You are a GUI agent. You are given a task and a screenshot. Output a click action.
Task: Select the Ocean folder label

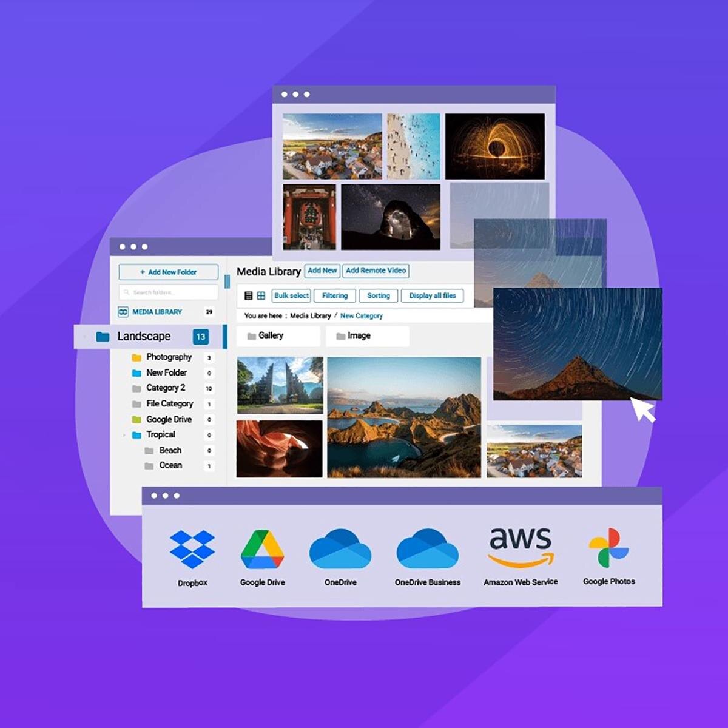click(170, 466)
